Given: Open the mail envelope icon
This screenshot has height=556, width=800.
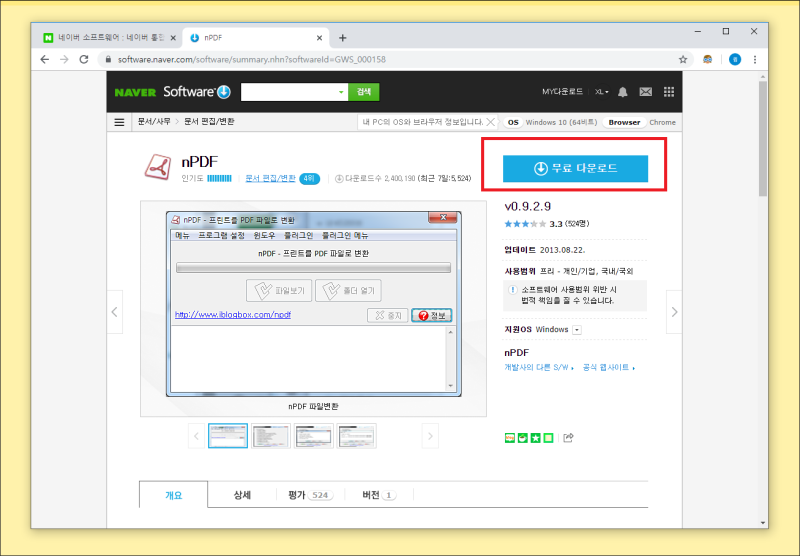Looking at the screenshot, I should coord(645,92).
